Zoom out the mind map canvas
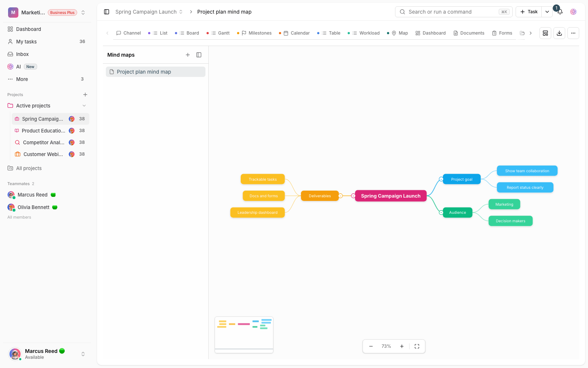This screenshot has width=588, height=368. pyautogui.click(x=371, y=346)
